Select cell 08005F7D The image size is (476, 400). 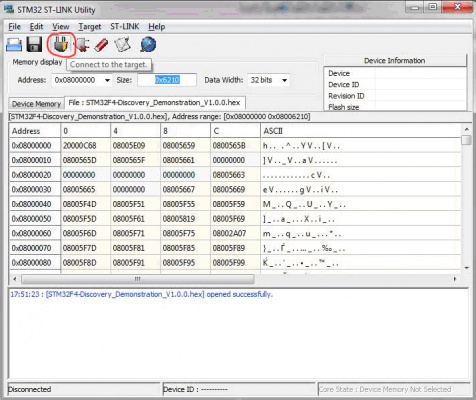(86, 248)
